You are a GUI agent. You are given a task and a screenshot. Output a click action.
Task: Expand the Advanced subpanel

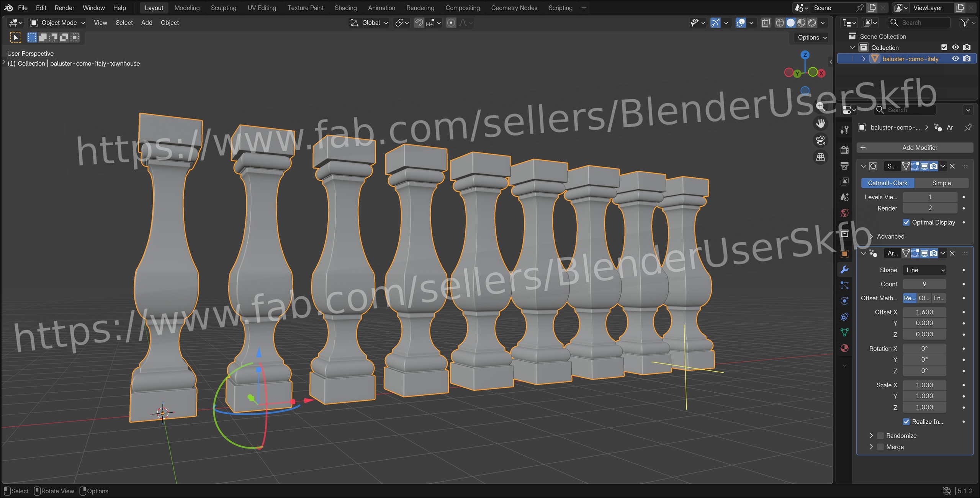tap(871, 236)
